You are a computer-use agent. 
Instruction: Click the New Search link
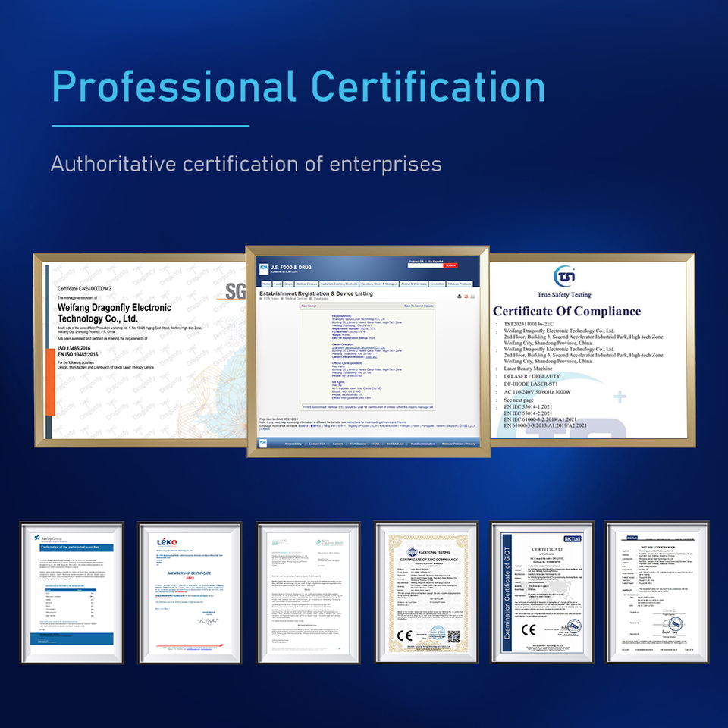[309, 306]
